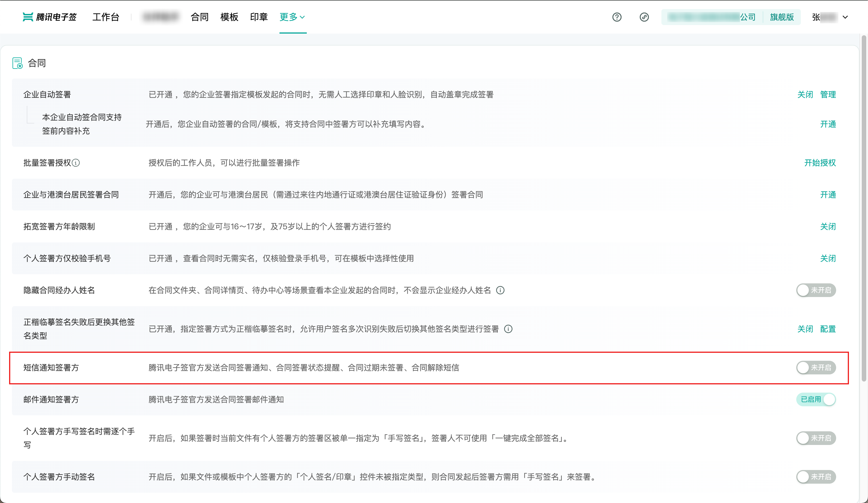This screenshot has height=503, width=868.
Task: Enable the 个人签署方手动签名 switch
Action: (816, 477)
